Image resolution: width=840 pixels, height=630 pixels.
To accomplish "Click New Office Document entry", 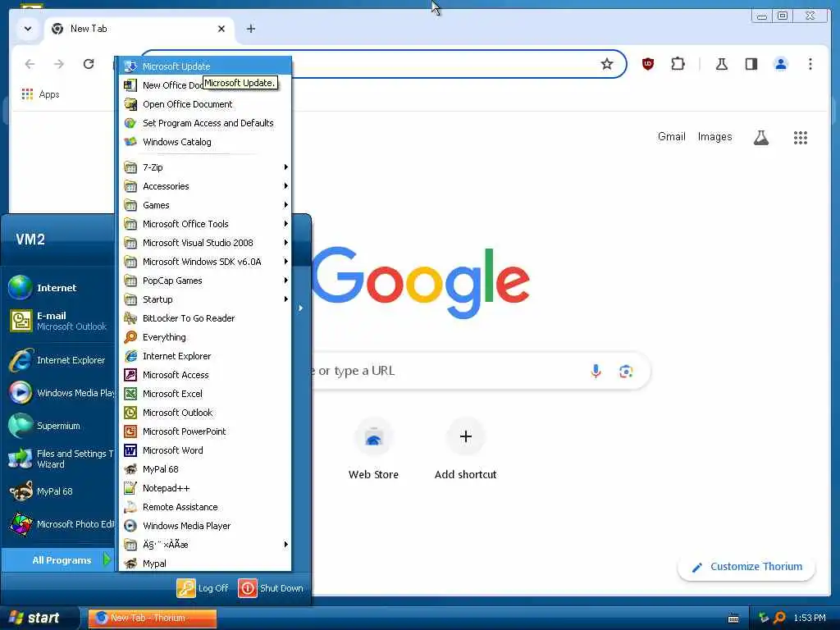I will [205, 85].
